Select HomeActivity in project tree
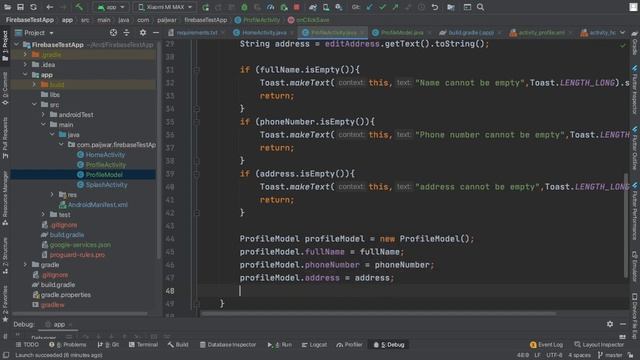This screenshot has height=360, width=640. (105, 155)
